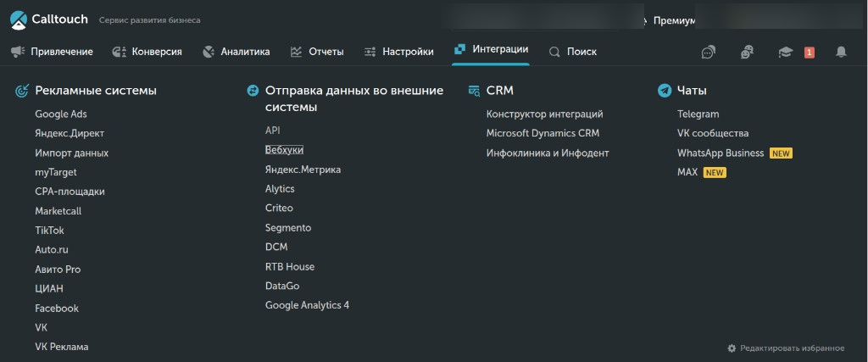Open the API link

point(273,131)
